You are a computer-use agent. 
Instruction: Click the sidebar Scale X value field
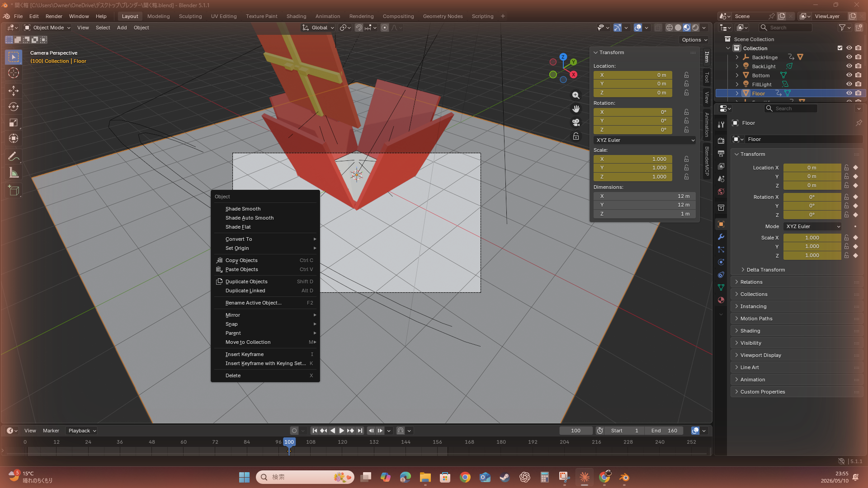click(x=632, y=159)
